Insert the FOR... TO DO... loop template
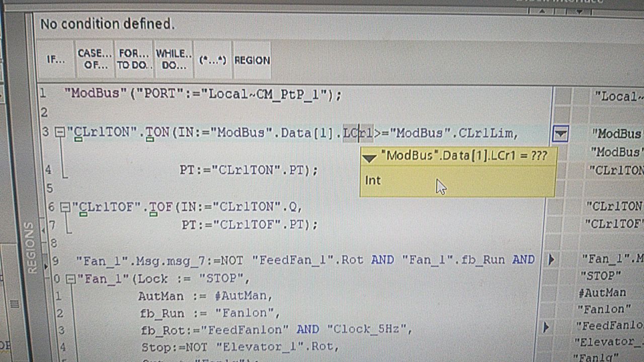This screenshot has width=644, height=362. [133, 59]
